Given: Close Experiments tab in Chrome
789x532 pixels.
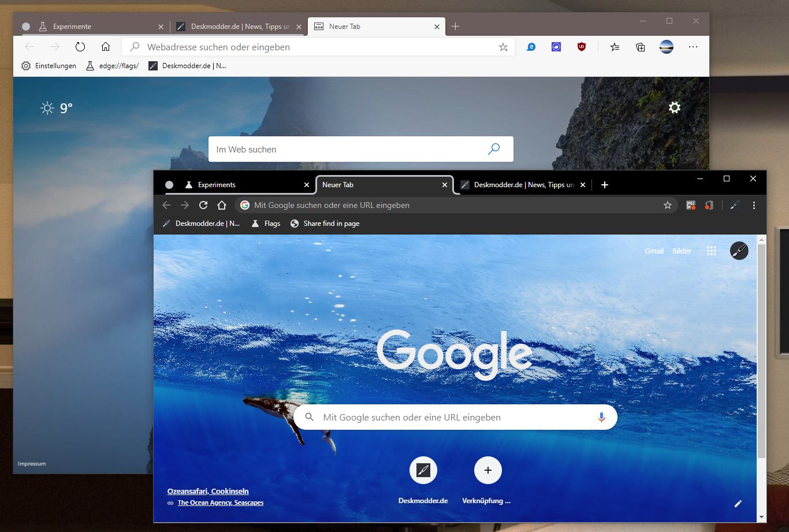Looking at the screenshot, I should point(307,185).
